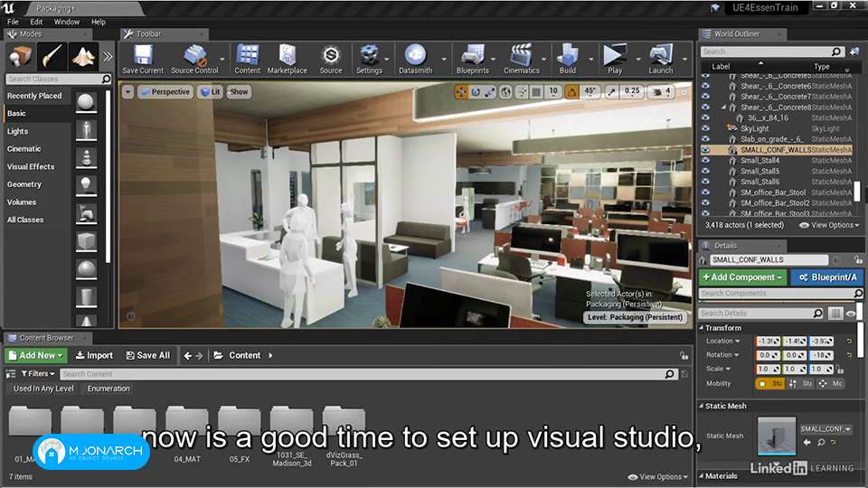
Task: Toggle rotation snapping in the viewport
Action: point(571,92)
